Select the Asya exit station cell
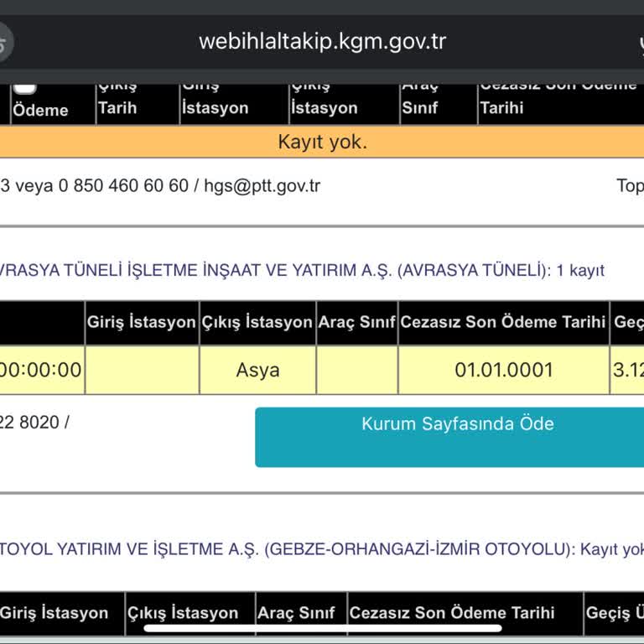644x644 pixels. [x=257, y=370]
